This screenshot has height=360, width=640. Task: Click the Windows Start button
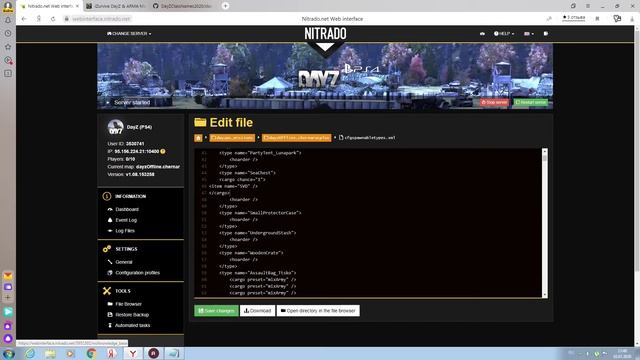click(9, 353)
